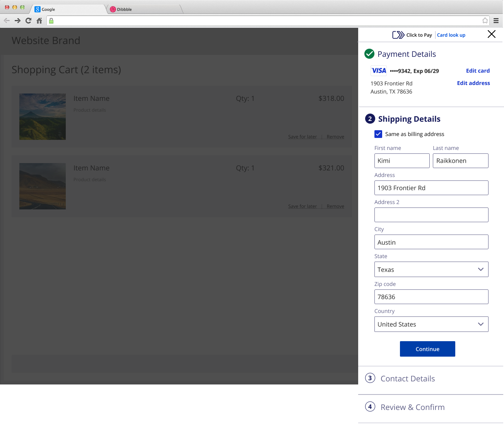
Task: Click the Edit card link
Action: pyautogui.click(x=478, y=71)
